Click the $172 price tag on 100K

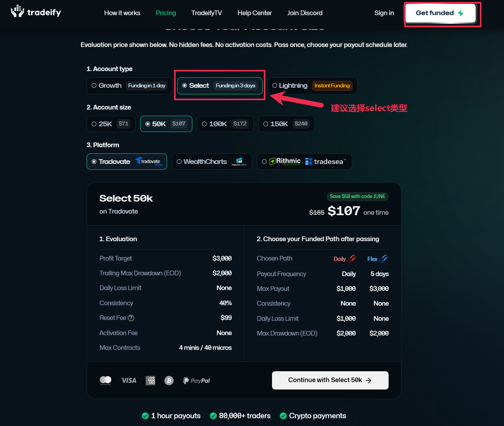tap(240, 124)
